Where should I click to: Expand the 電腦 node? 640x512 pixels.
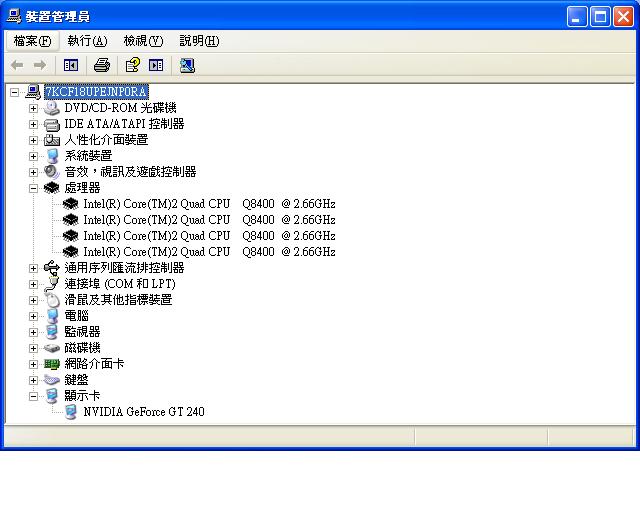[x=33, y=316]
